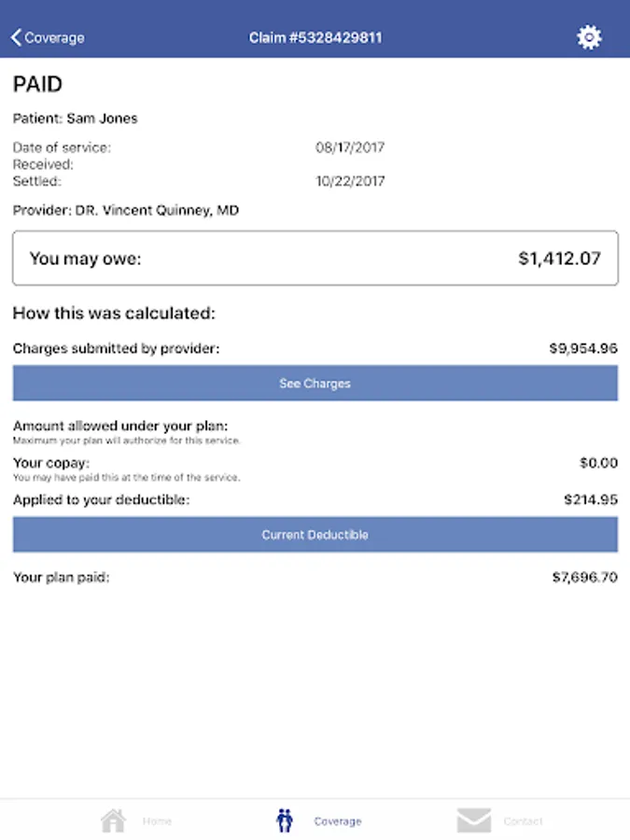The width and height of the screenshot is (630, 840).
Task: Tap the PAID status heading
Action: pyautogui.click(x=37, y=85)
